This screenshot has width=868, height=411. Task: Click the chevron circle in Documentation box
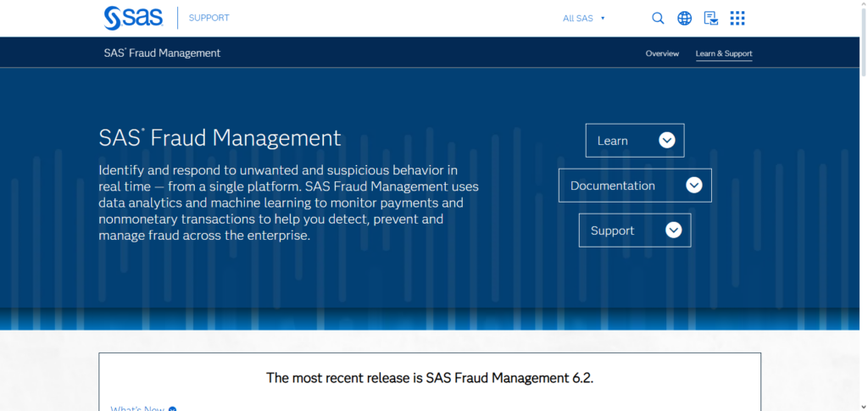(x=694, y=186)
